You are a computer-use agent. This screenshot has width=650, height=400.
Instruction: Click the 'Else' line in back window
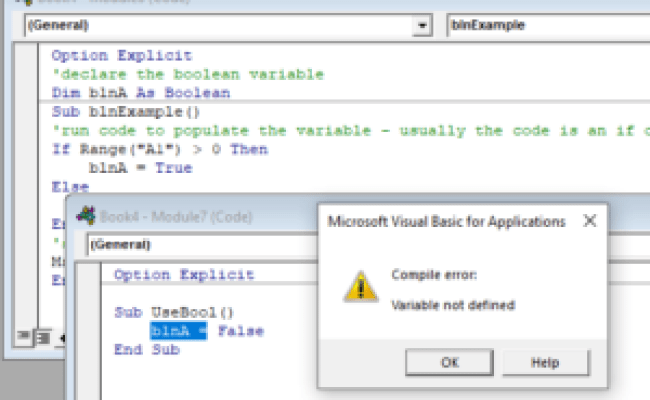70,187
